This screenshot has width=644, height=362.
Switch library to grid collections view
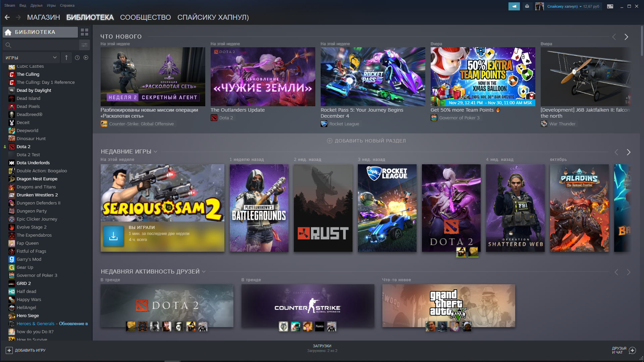(85, 32)
